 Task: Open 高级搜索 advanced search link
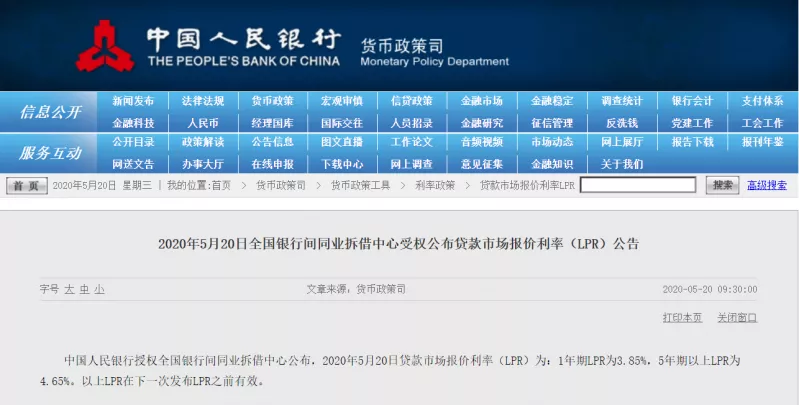[767, 185]
